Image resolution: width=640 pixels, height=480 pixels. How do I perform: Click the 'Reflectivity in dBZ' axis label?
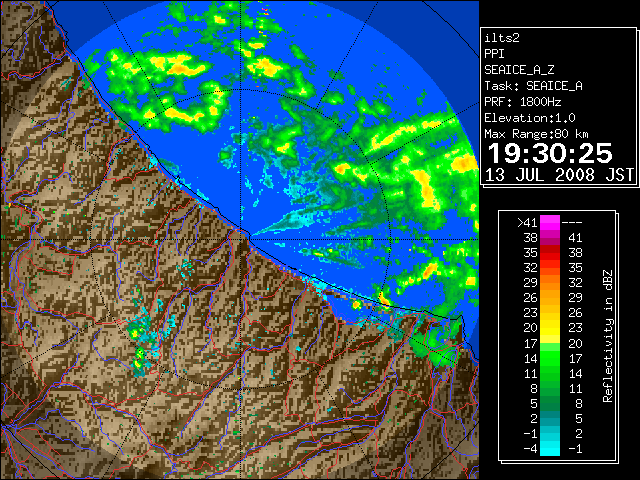(x=608, y=336)
